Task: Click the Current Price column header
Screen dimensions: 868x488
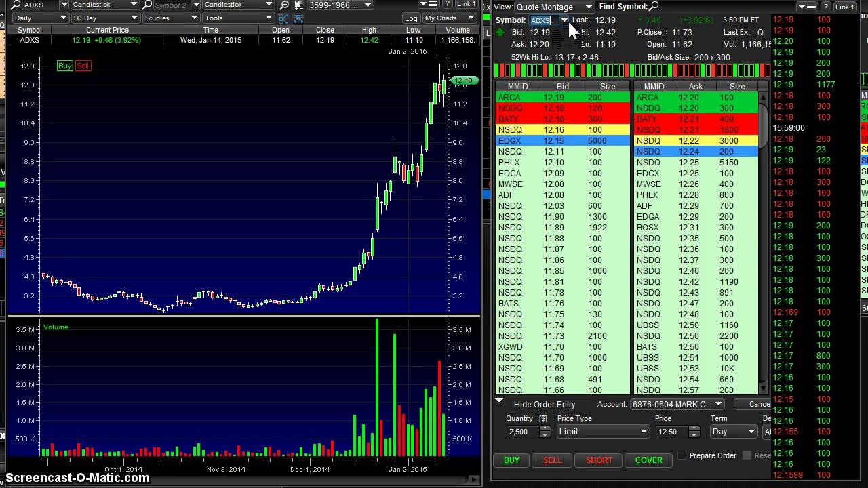Action: pos(107,30)
